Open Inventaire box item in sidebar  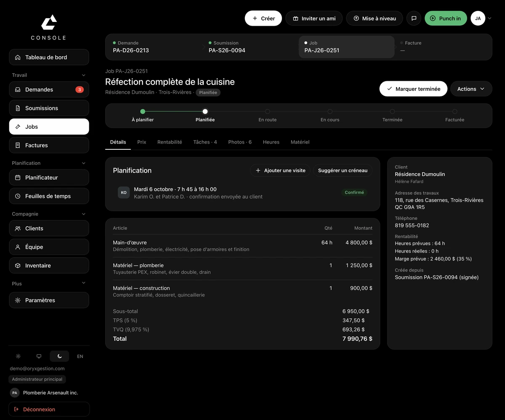[x=49, y=266]
